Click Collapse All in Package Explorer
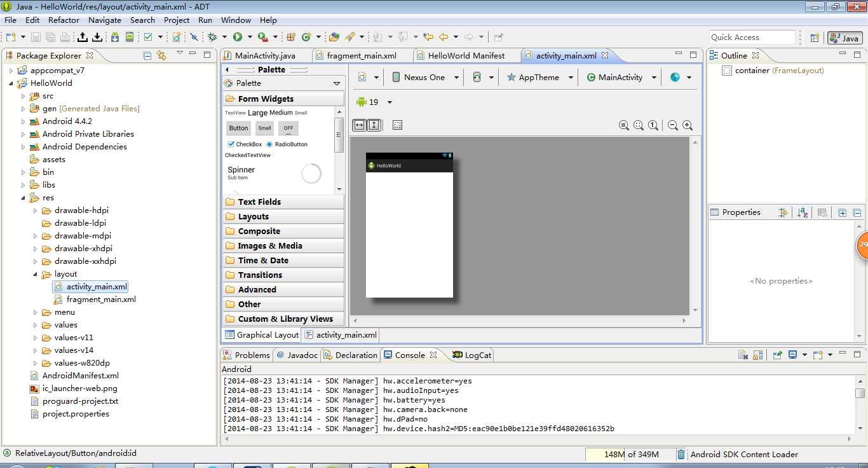The width and height of the screenshot is (868, 468). 147,55
